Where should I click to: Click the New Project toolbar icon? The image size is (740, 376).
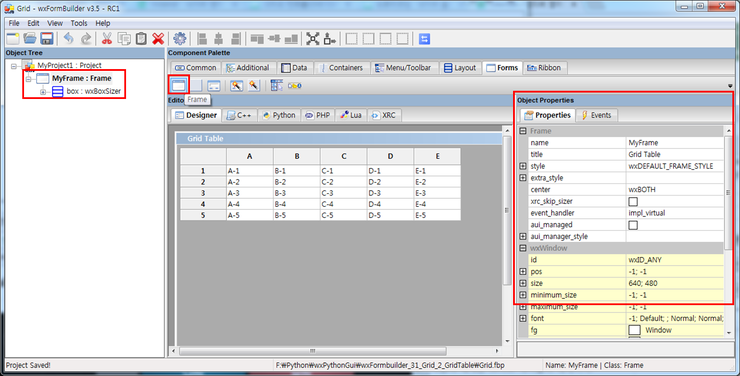pyautogui.click(x=13, y=39)
